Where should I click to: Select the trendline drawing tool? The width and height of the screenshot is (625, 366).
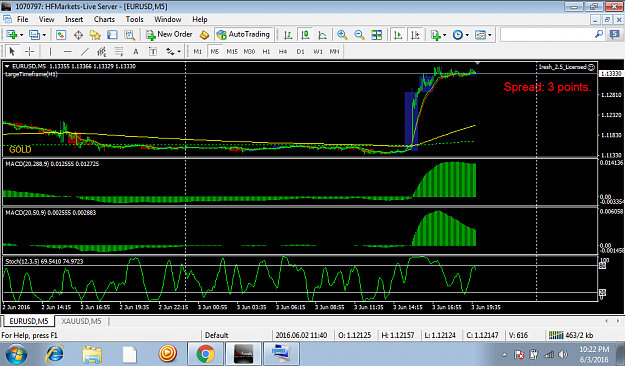[x=85, y=51]
